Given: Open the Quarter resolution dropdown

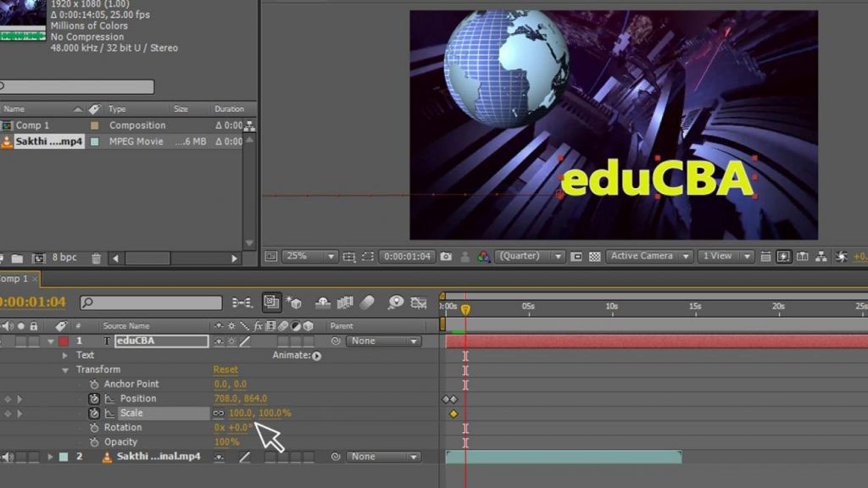Looking at the screenshot, I should coord(527,256).
